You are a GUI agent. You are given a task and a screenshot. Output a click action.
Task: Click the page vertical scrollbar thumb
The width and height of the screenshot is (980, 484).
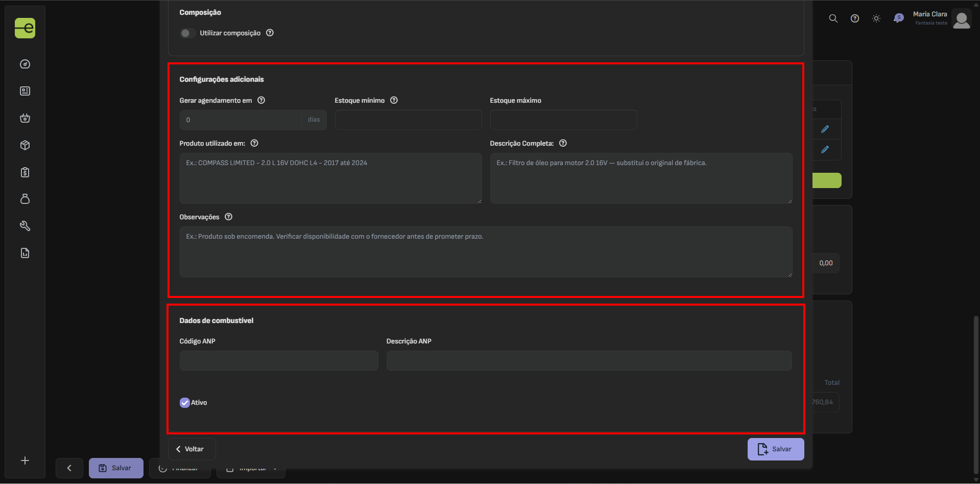(976, 396)
